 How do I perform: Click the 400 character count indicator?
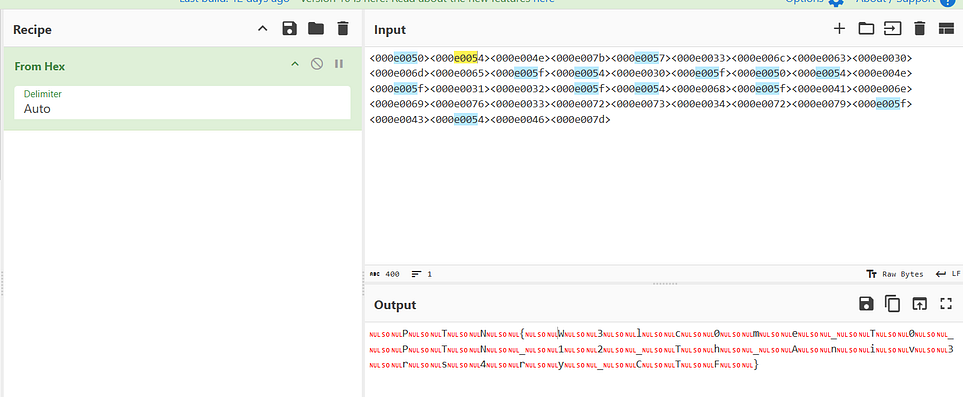point(384,274)
